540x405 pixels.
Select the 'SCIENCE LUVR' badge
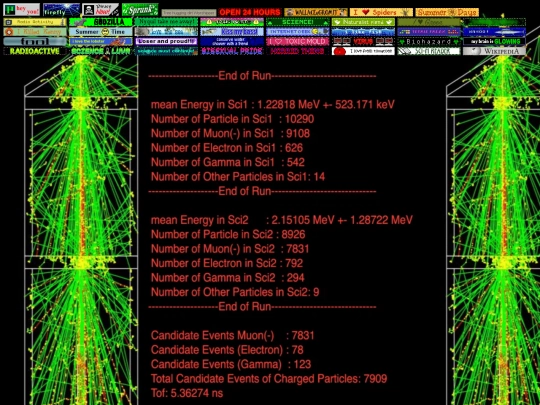point(101,51)
